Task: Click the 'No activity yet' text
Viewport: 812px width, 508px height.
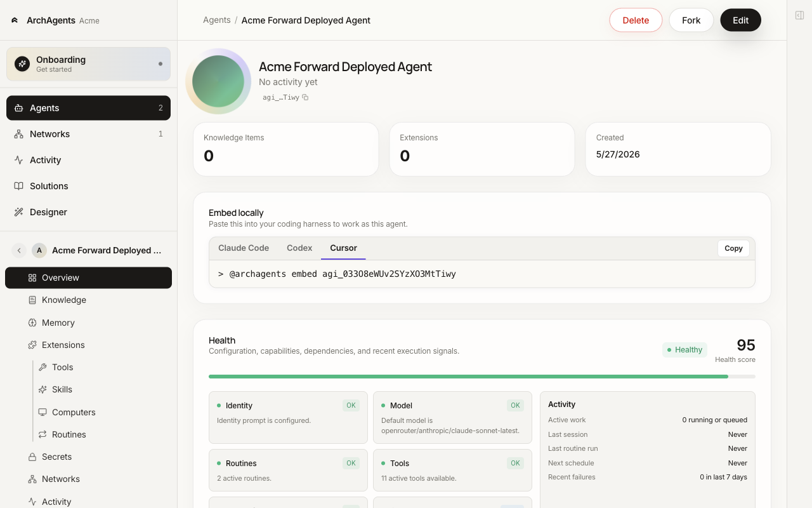Action: point(288,82)
